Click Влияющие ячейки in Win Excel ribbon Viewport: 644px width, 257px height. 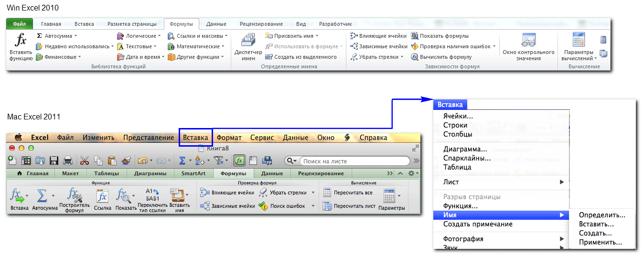(378, 36)
